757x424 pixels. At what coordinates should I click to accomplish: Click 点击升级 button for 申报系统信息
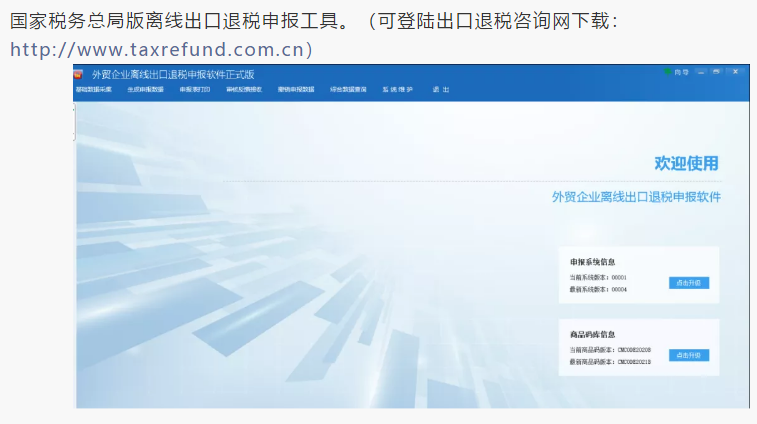(689, 283)
